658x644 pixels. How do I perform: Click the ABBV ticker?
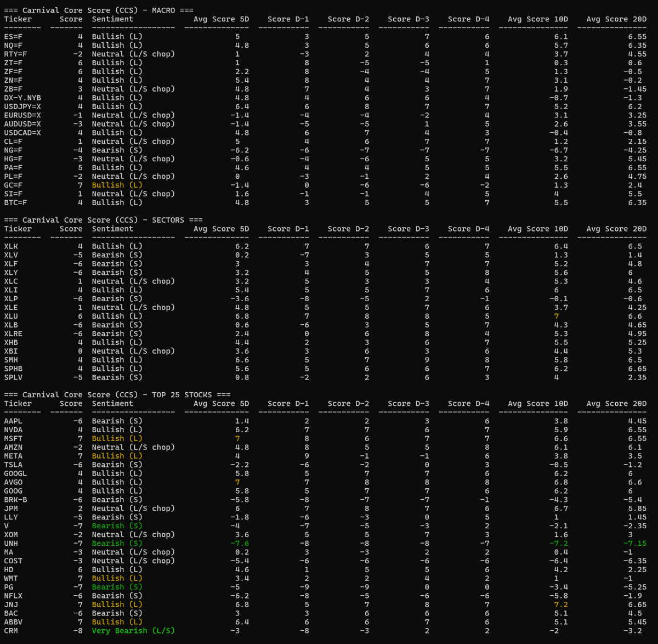click(13, 623)
